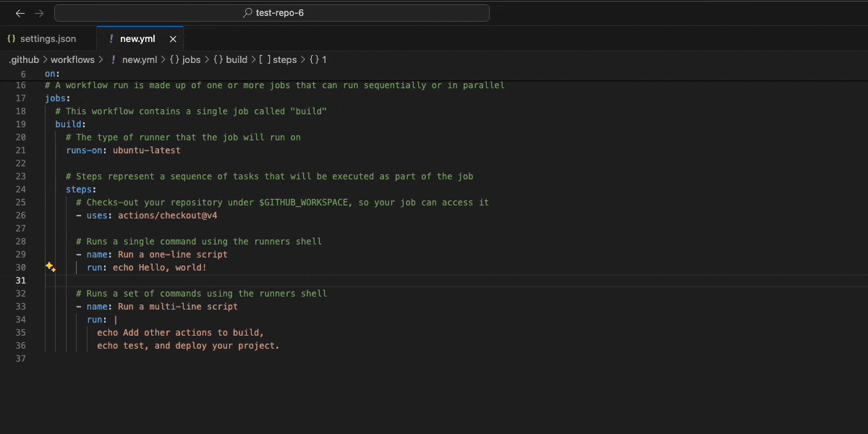Click the actions/checkout@v4 text
The height and width of the screenshot is (434, 868).
[168, 216]
